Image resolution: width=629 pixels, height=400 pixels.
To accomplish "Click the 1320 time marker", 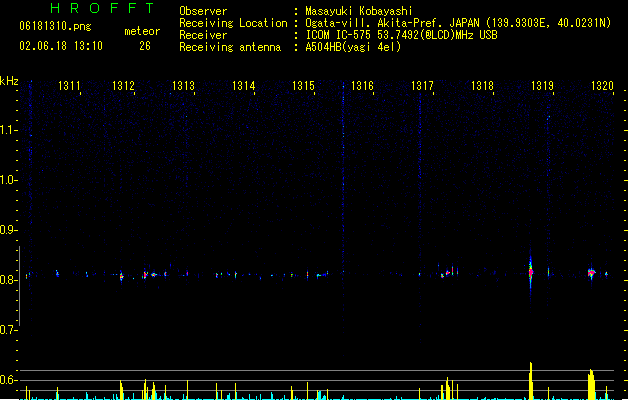I will coord(602,86).
